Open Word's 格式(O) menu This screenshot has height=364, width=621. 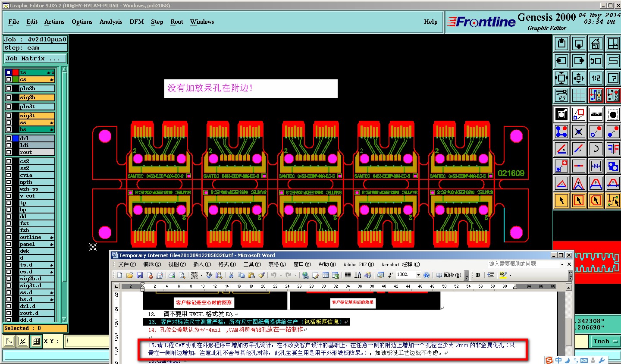click(227, 264)
